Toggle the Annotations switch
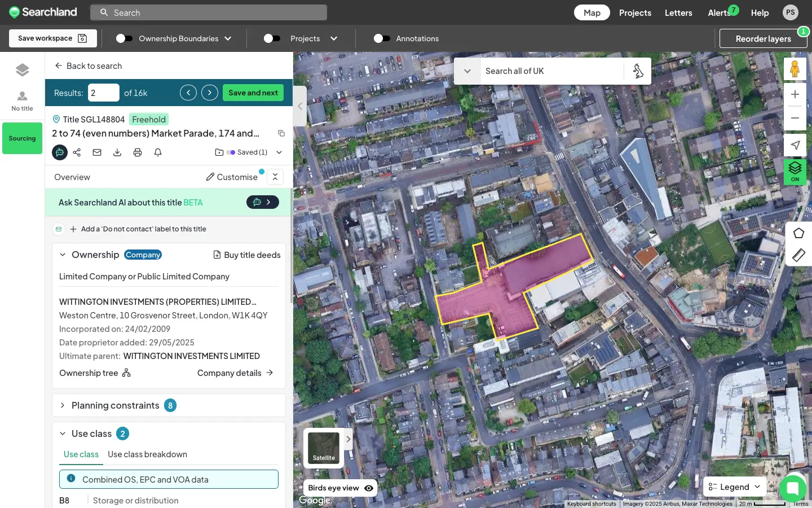Screen dimensions: 812x508 [382, 38]
